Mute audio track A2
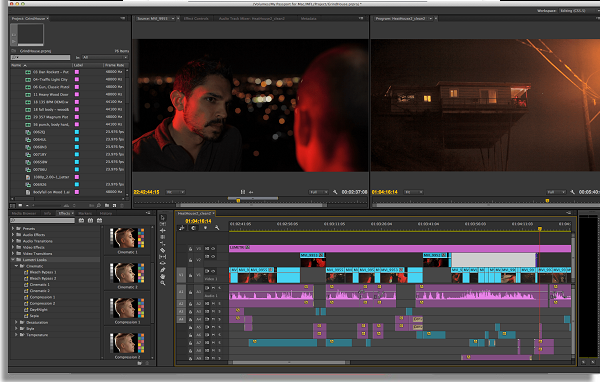Viewport: 600px width, 382px height. tap(214, 304)
